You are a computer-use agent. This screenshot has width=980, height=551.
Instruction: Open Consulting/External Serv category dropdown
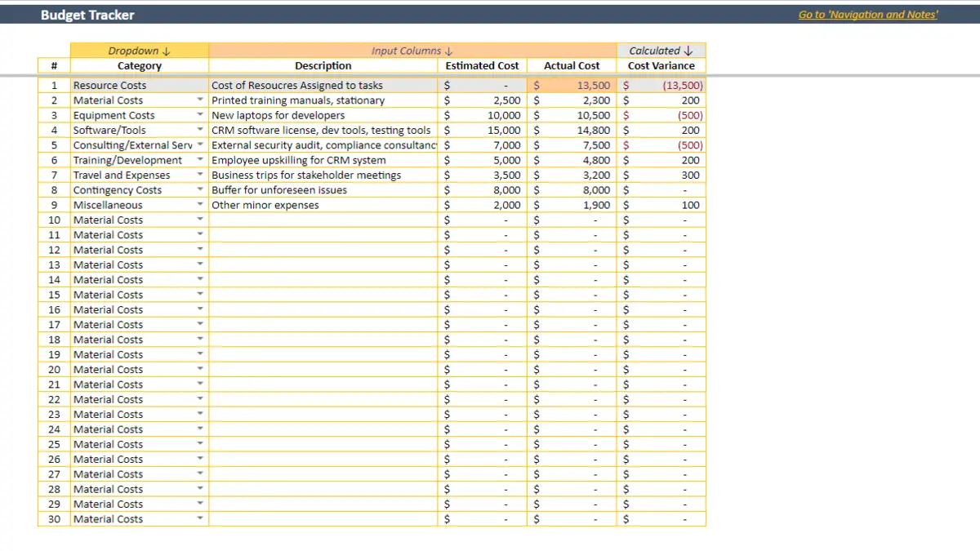[200, 145]
